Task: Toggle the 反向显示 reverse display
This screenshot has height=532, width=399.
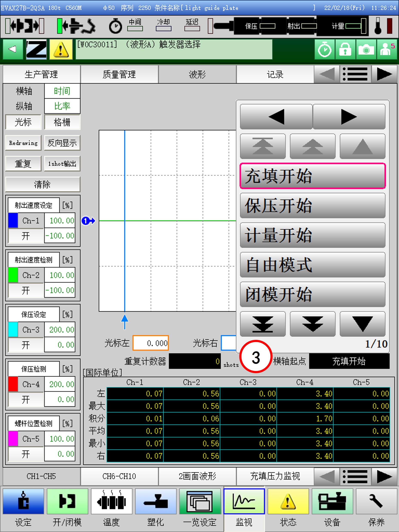Action: click(x=62, y=143)
